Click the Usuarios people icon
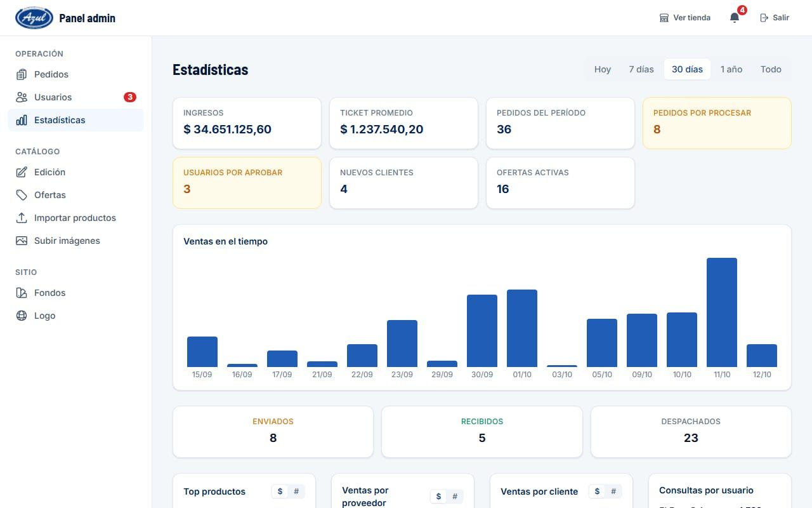Image resolution: width=812 pixels, height=508 pixels. pos(22,97)
